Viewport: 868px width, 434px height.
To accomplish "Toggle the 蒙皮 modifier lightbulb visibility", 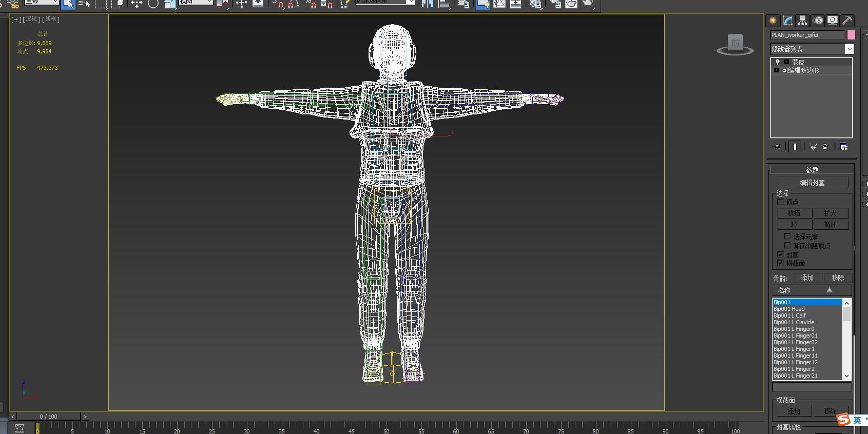I will tap(778, 62).
